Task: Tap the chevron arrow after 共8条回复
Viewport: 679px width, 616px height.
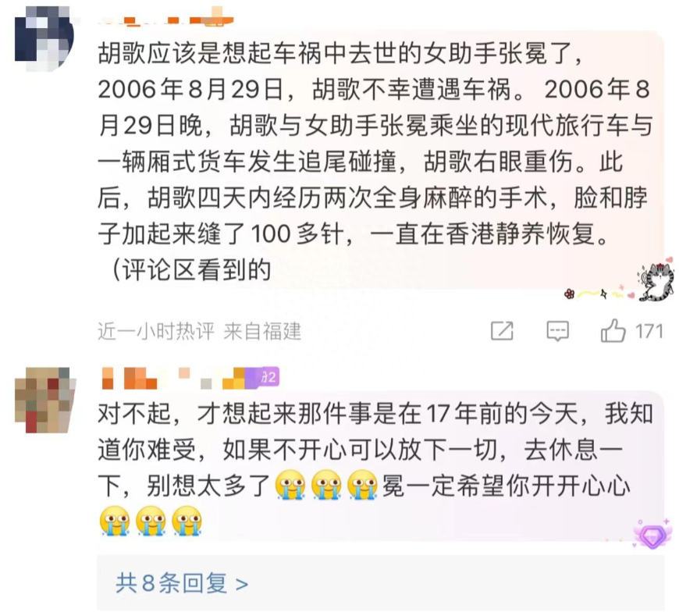Action: tap(242, 584)
